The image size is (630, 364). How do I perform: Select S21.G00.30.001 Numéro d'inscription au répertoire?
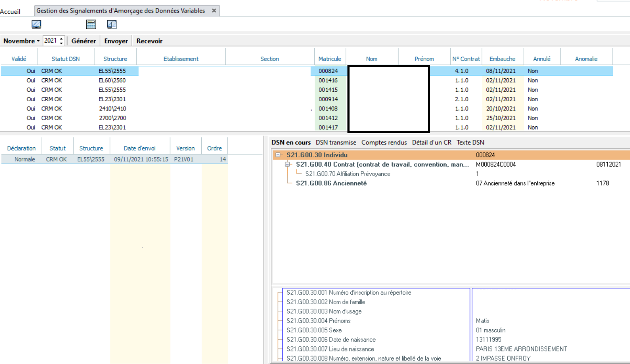coord(349,292)
